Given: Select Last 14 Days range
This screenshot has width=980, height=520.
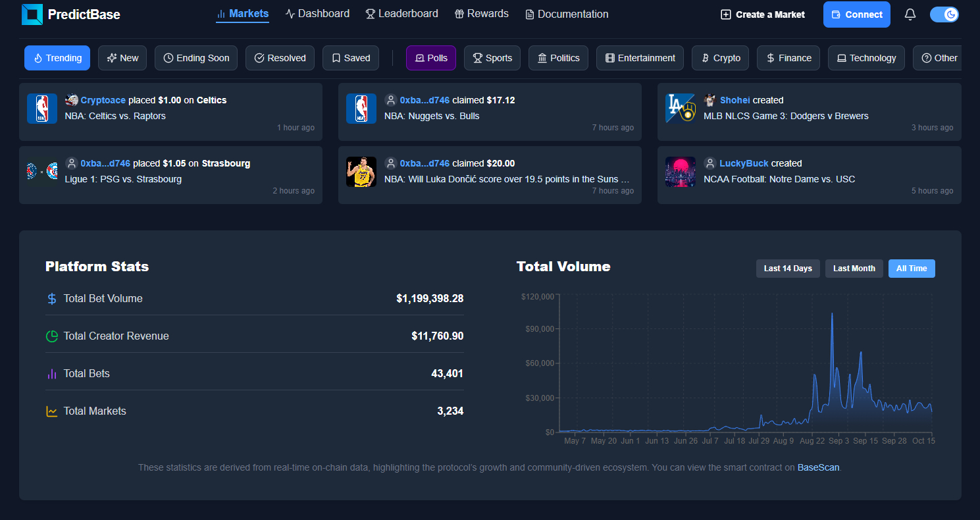Looking at the screenshot, I should point(787,269).
